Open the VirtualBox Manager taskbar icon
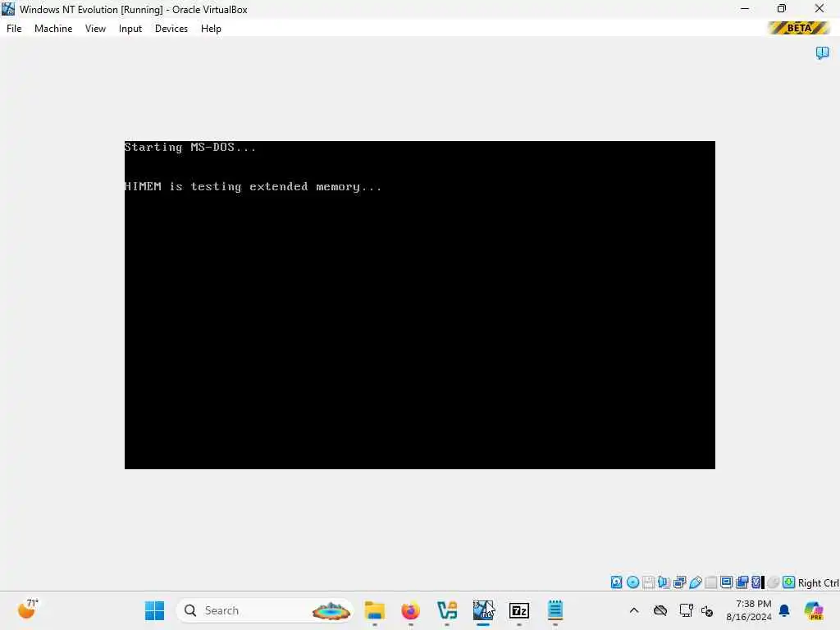The height and width of the screenshot is (630, 840). [447, 610]
